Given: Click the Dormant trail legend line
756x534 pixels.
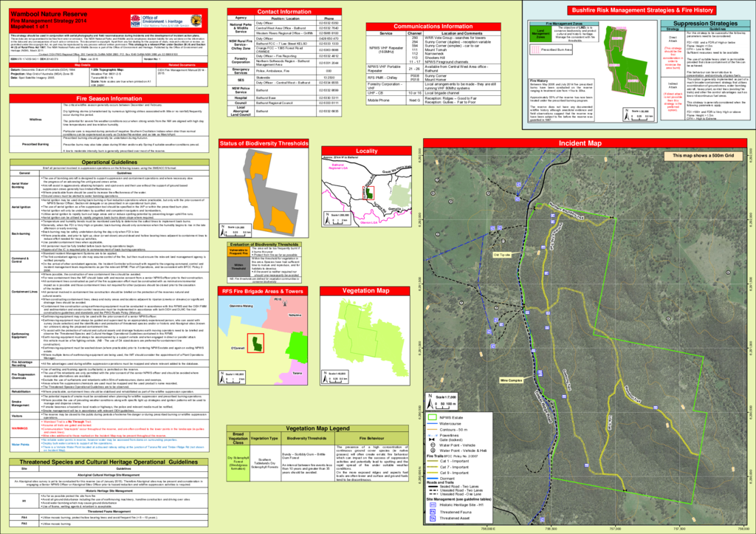Looking at the screenshot, I should (x=432, y=479).
